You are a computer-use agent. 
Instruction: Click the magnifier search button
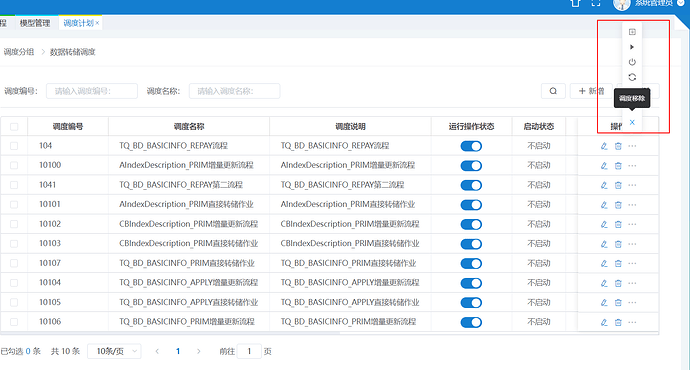[x=553, y=91]
